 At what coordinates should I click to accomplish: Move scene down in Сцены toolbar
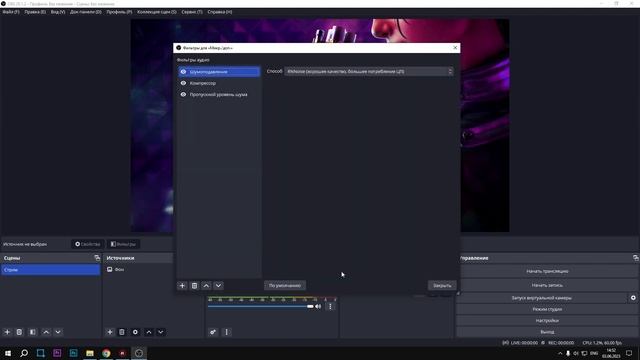[58, 332]
